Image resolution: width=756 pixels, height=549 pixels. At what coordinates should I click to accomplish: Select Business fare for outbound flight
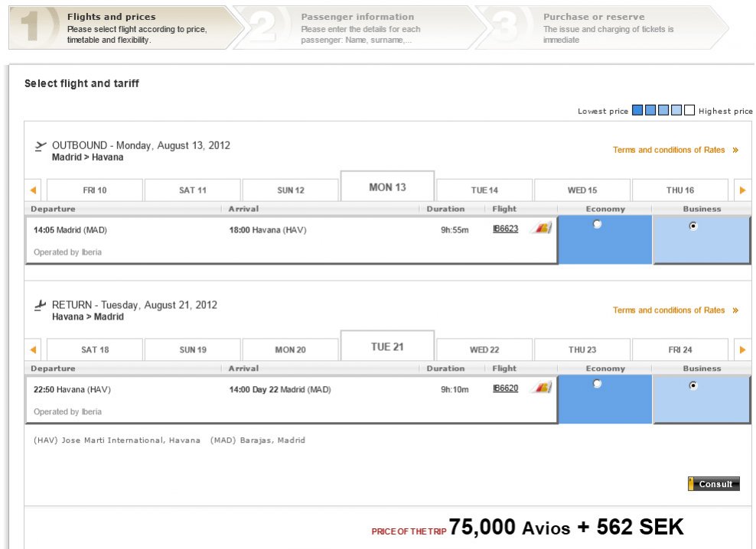pyautogui.click(x=693, y=226)
